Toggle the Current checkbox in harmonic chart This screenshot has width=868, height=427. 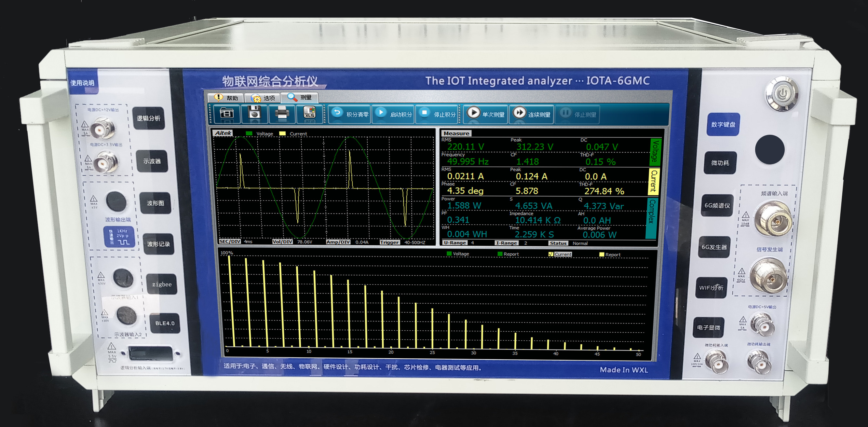(550, 254)
